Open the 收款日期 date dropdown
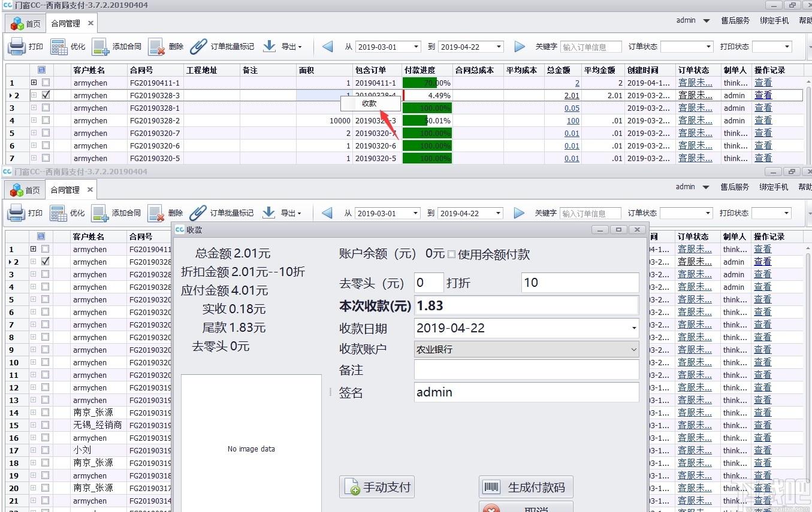 [x=634, y=328]
